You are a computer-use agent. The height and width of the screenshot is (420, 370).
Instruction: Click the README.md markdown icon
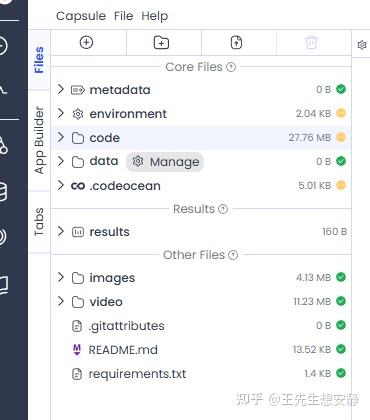(x=77, y=350)
